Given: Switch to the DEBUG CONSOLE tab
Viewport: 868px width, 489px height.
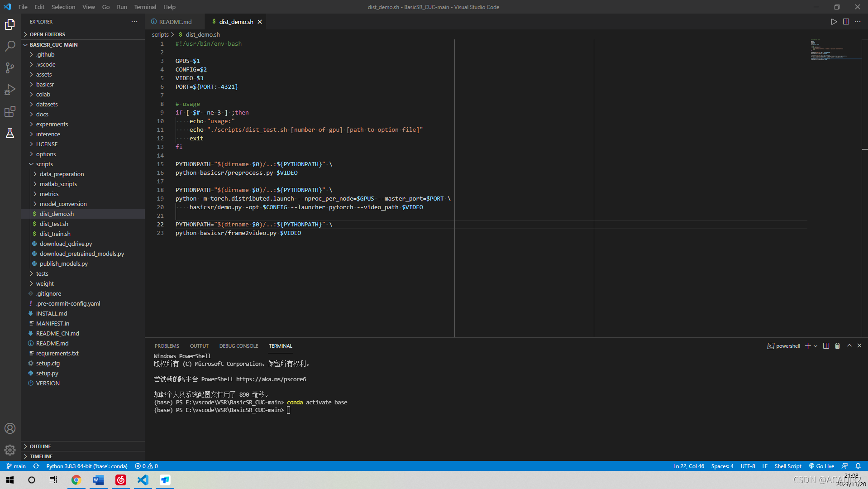Looking at the screenshot, I should (x=238, y=346).
